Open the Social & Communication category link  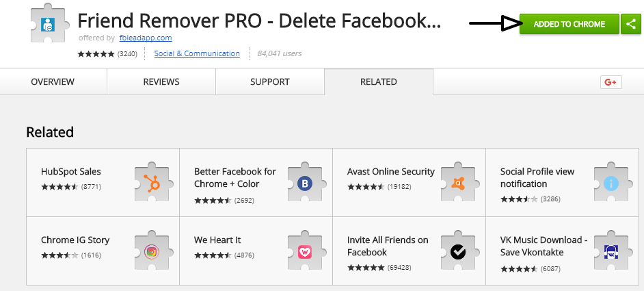click(197, 53)
